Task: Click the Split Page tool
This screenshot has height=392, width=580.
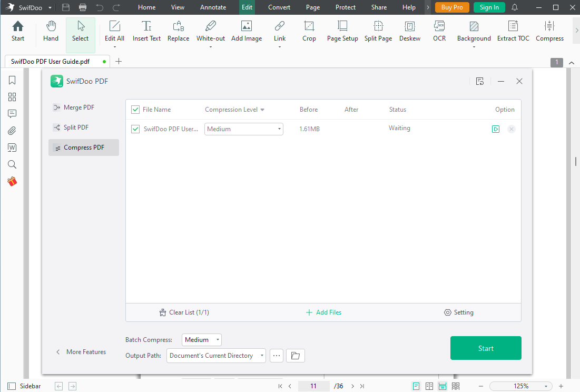Action: 378,31
